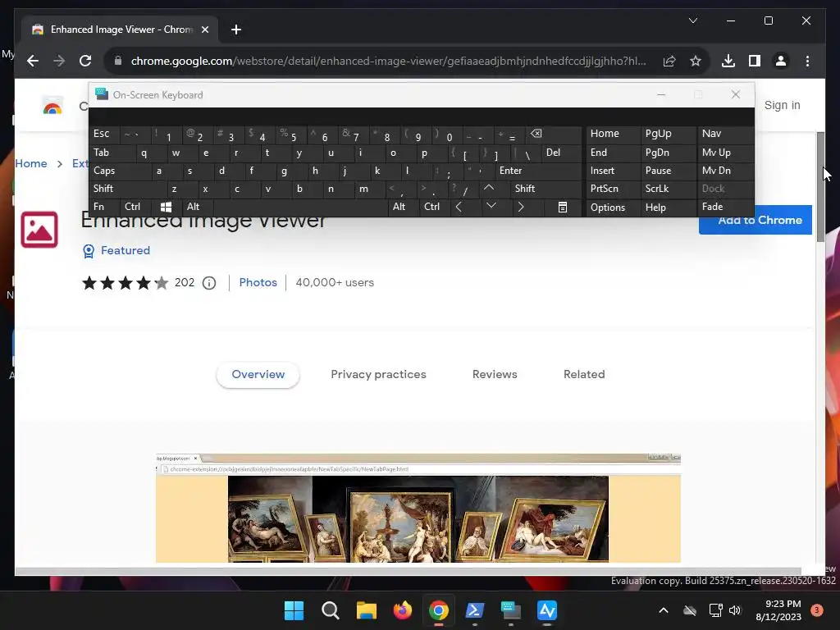Reload the page in Chrome
Screen dimensions: 840x630
tap(85, 61)
